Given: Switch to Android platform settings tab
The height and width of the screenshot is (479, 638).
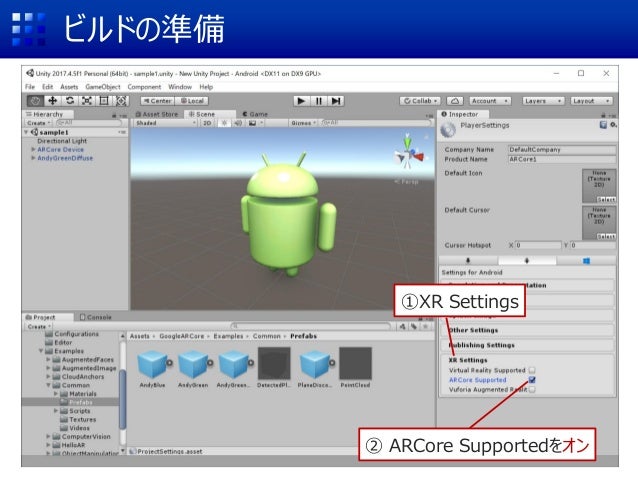Looking at the screenshot, I should (527, 260).
